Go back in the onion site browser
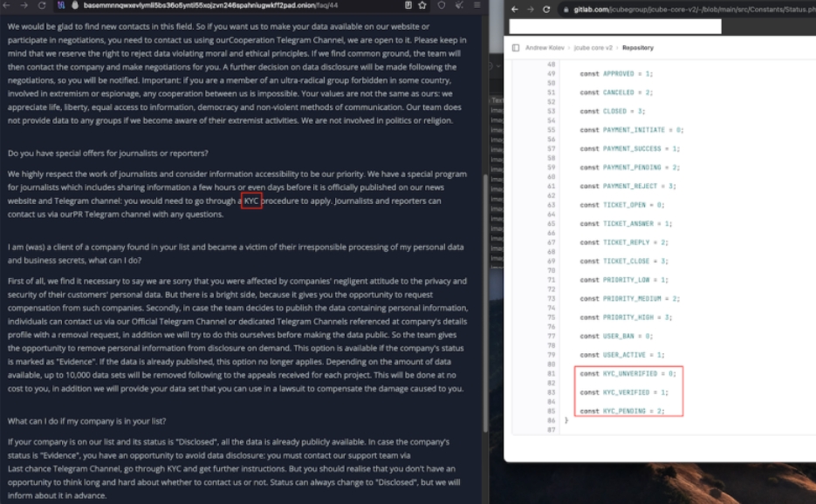 tap(7, 5)
